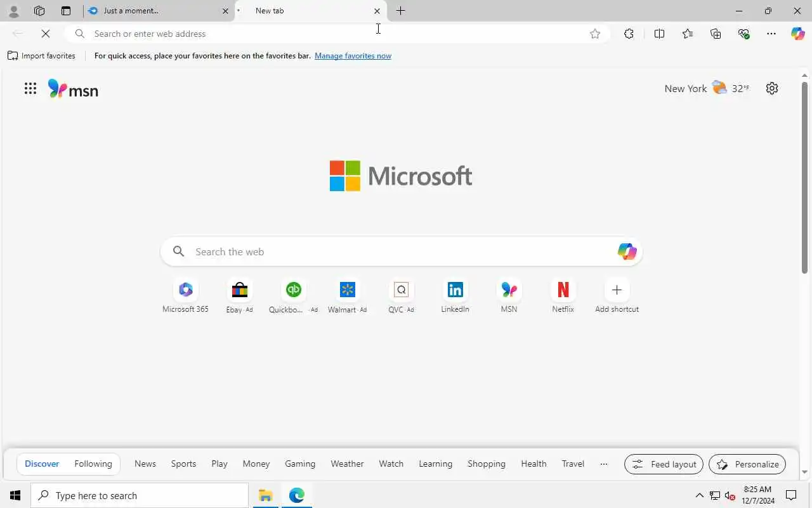812x508 pixels.
Task: Select the Discover feed tab
Action: (x=42, y=464)
